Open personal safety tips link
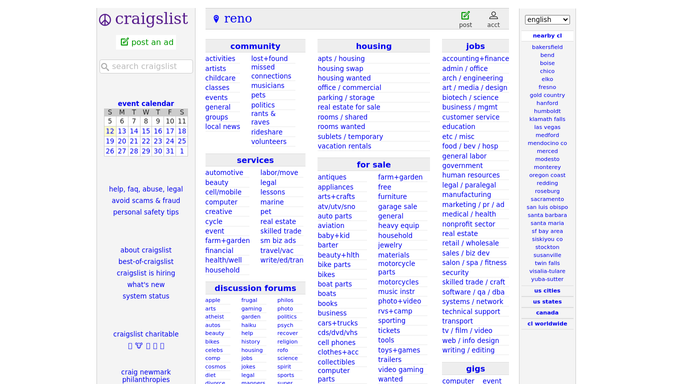The height and width of the screenshot is (384, 683). click(146, 212)
